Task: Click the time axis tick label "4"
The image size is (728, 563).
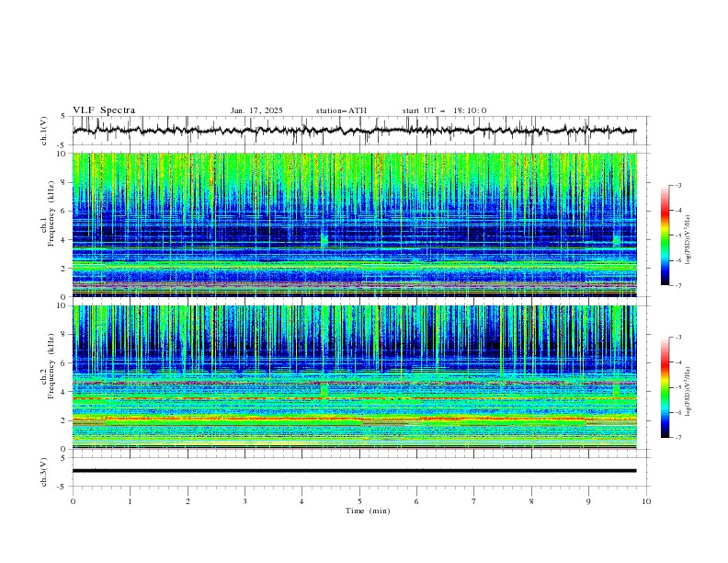Action: click(x=301, y=501)
